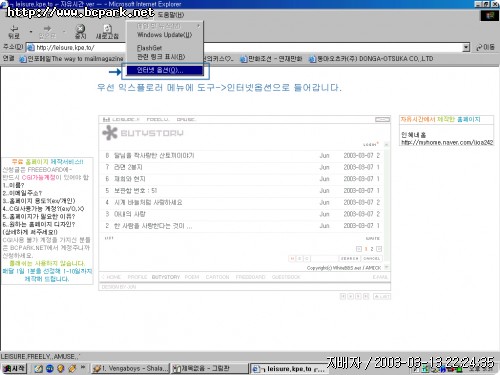Open board post 7 '라면 2봉지'
The image size is (500, 375).
click(128, 167)
